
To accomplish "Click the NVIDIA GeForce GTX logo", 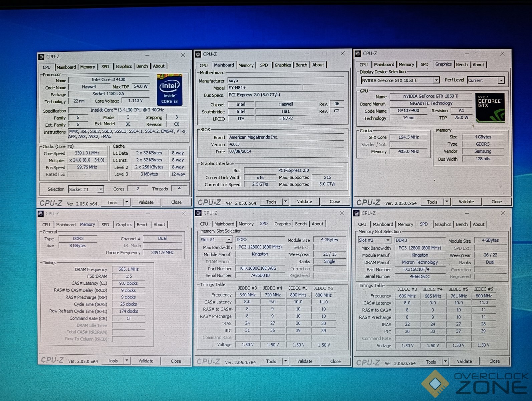I will (x=490, y=107).
